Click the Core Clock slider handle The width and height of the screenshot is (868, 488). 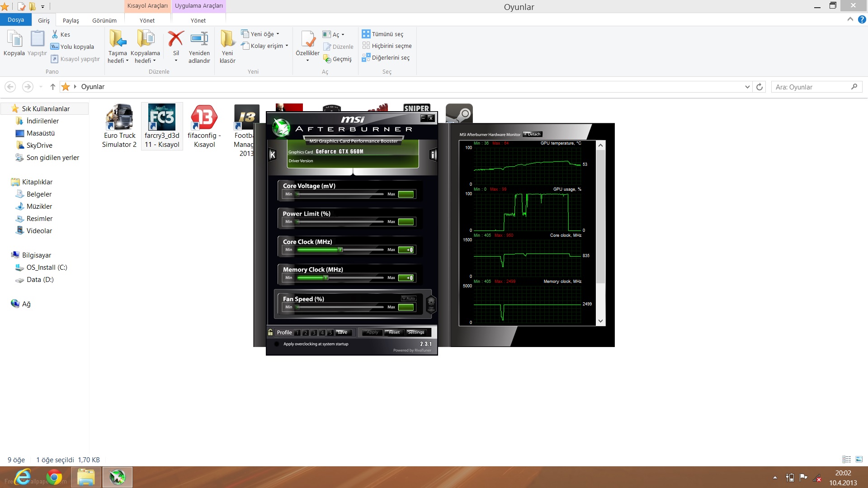tap(340, 250)
